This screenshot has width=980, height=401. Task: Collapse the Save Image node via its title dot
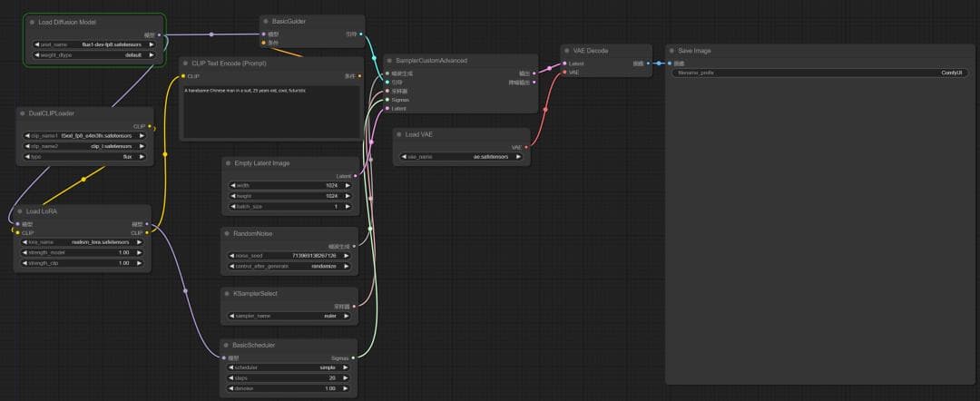[x=671, y=51]
